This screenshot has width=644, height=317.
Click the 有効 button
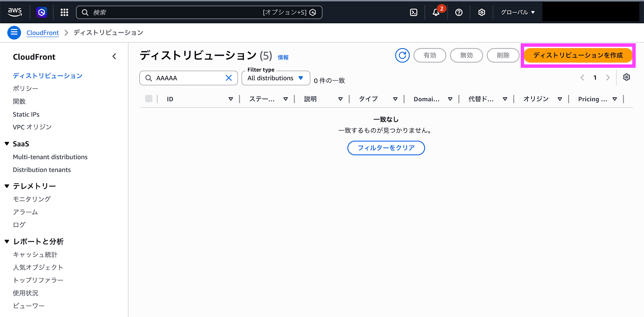(x=430, y=55)
